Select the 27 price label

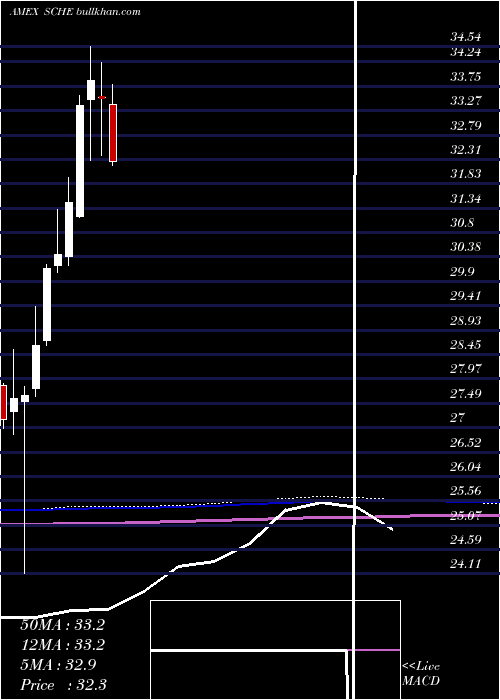tap(458, 417)
